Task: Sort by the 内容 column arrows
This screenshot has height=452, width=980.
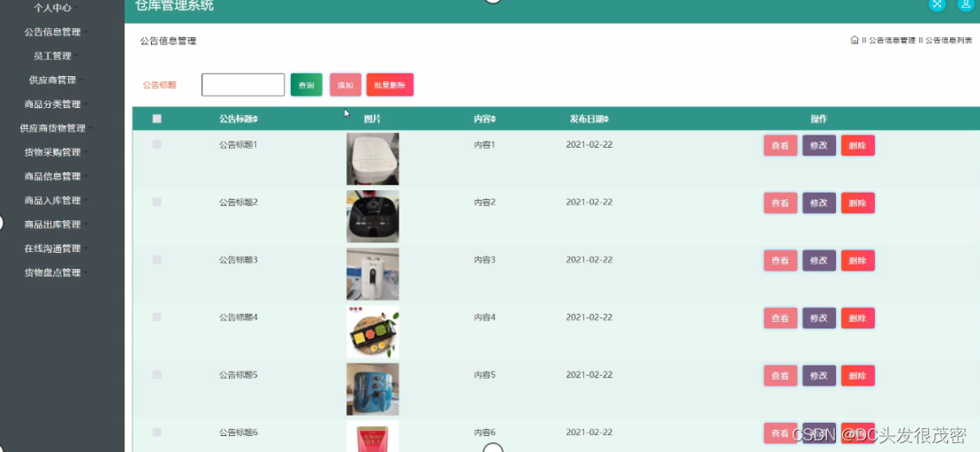Action: pyautogui.click(x=493, y=119)
